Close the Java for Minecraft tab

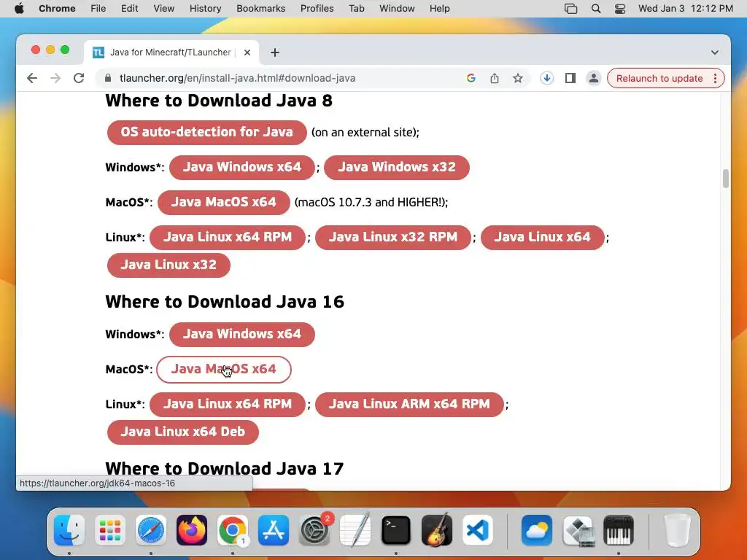click(247, 52)
